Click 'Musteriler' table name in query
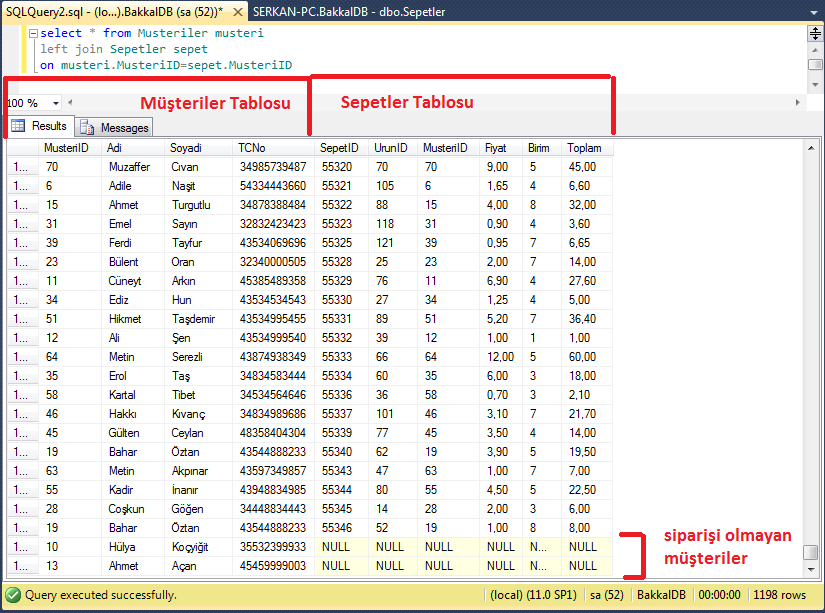Screen dimensions: 825x613 [x=173, y=33]
